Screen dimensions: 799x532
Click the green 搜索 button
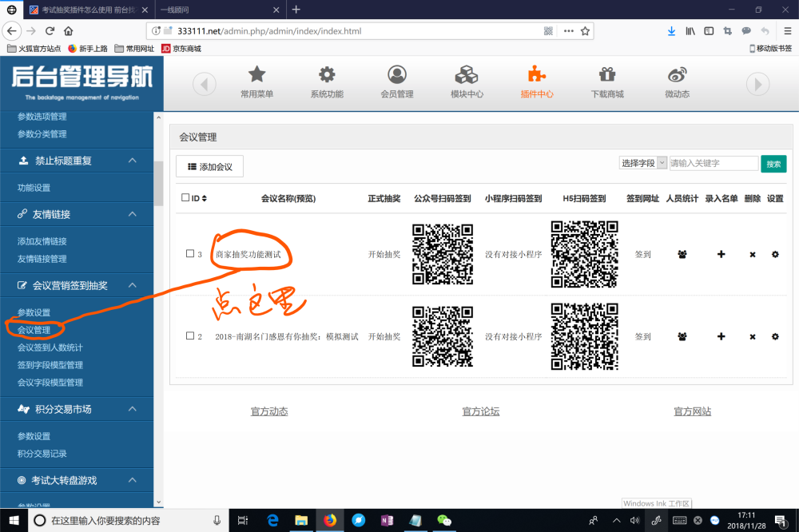click(x=773, y=164)
